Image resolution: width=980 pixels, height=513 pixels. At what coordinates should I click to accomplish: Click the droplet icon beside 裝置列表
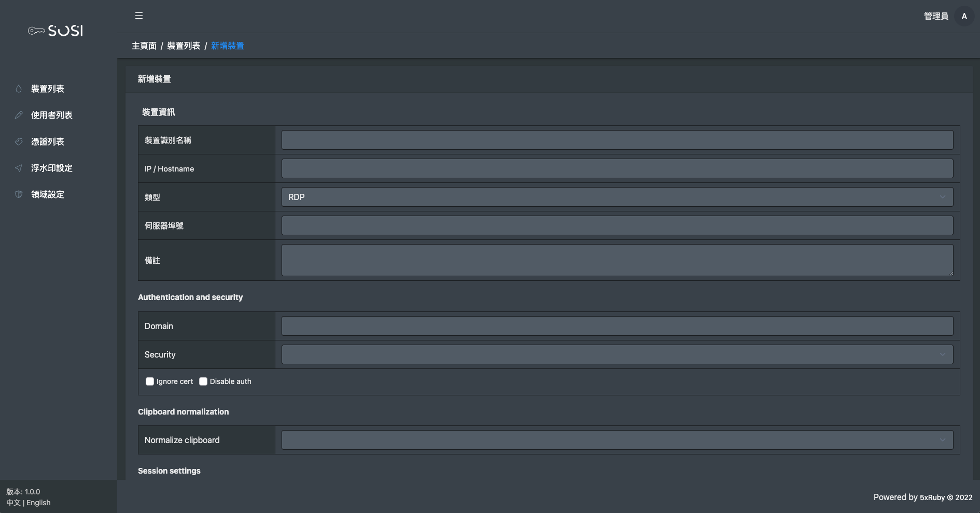19,89
